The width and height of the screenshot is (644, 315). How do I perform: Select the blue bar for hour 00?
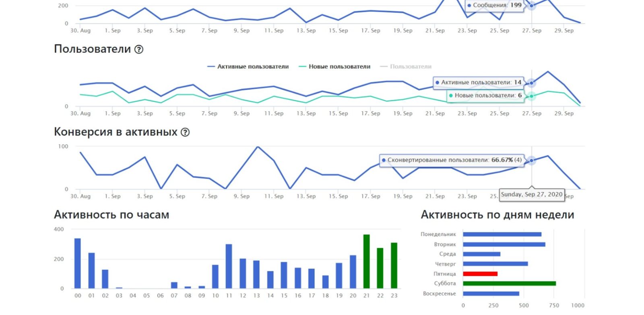pos(78,264)
